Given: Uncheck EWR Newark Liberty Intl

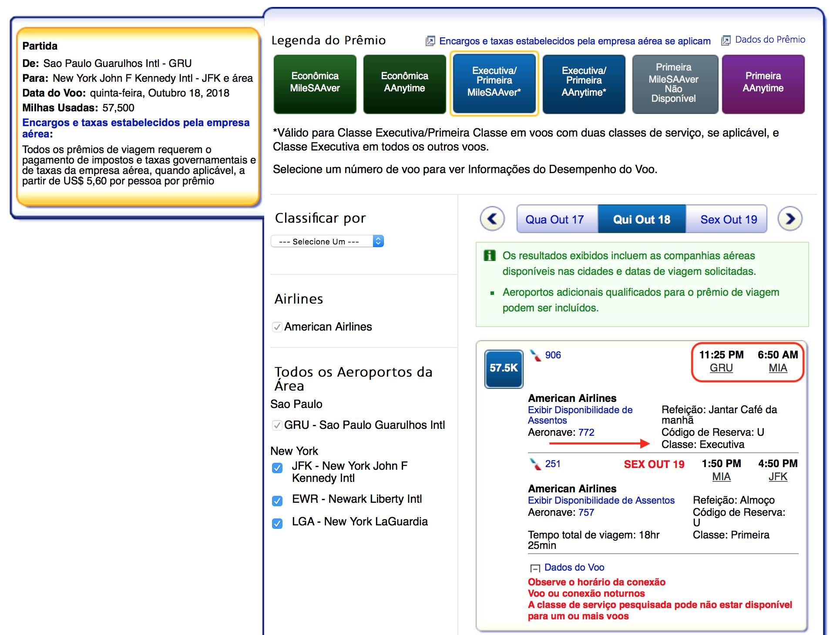Looking at the screenshot, I should click(277, 501).
